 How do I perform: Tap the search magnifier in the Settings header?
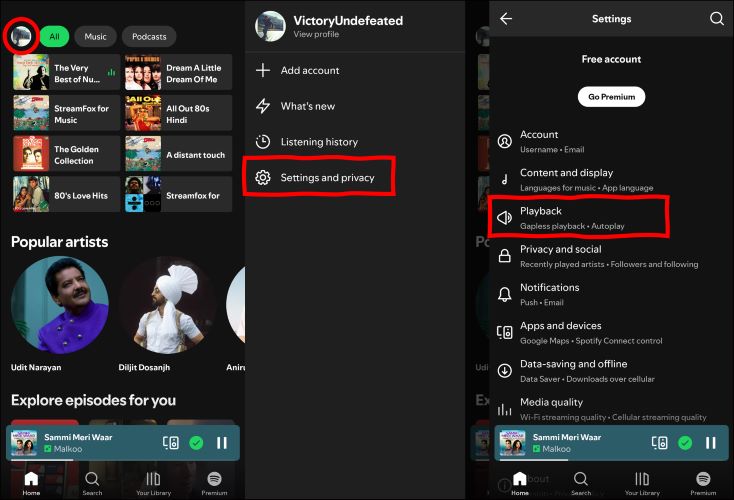click(716, 19)
